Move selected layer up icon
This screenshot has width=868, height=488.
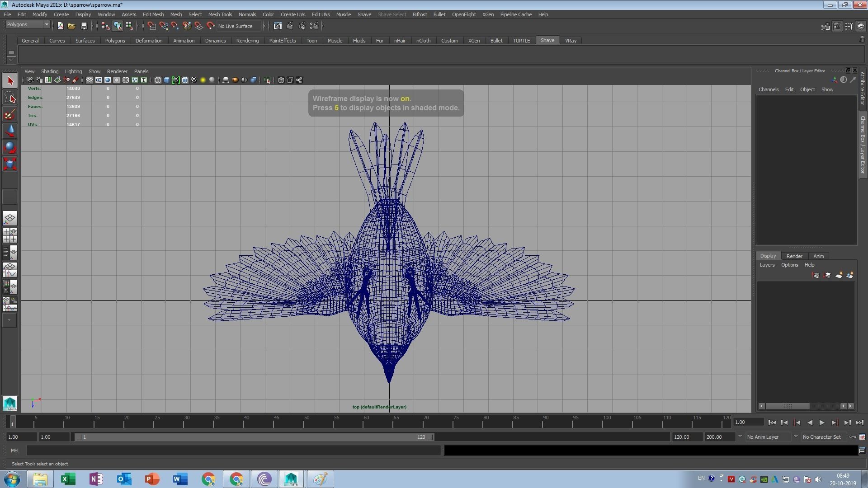[816, 275]
